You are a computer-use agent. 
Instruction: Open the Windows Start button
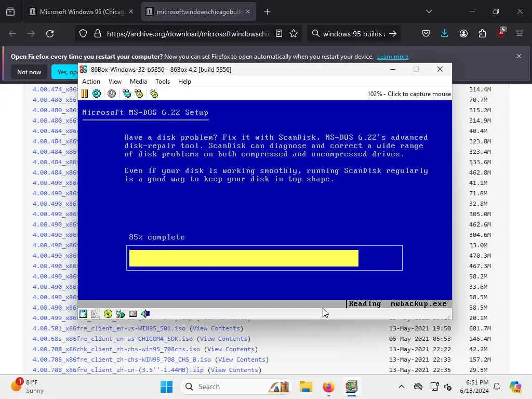(x=167, y=387)
